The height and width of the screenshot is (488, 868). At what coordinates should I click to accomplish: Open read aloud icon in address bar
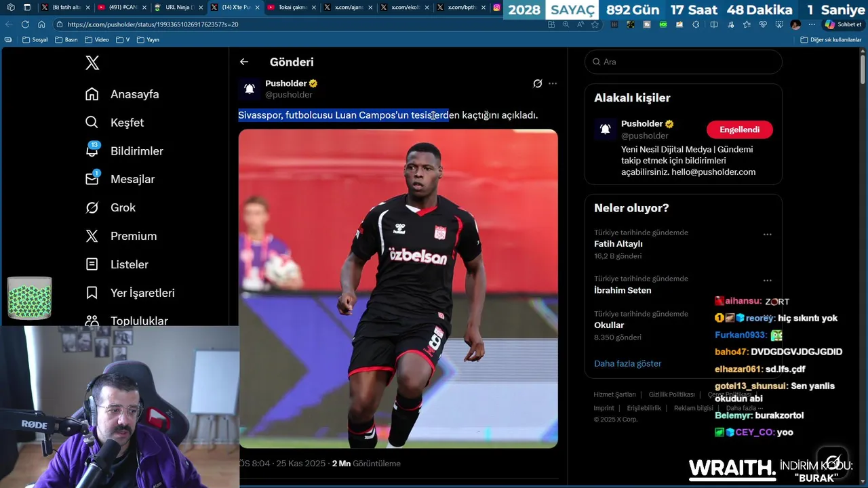coord(580,24)
